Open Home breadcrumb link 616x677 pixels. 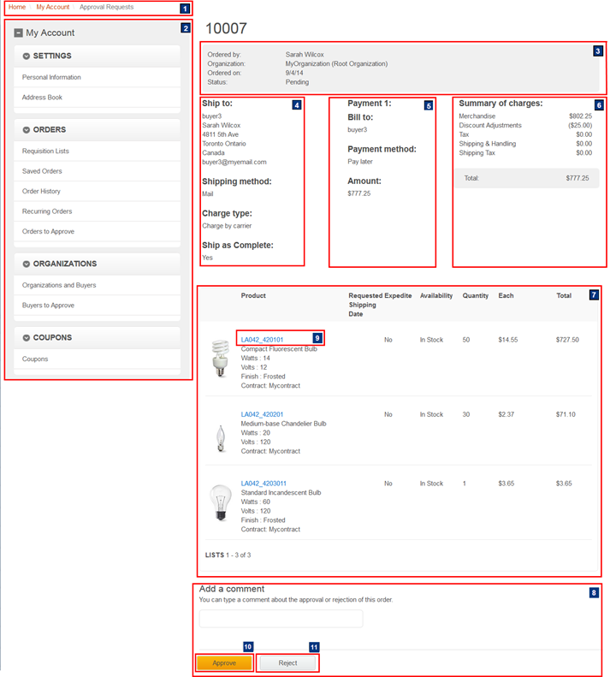tap(17, 7)
